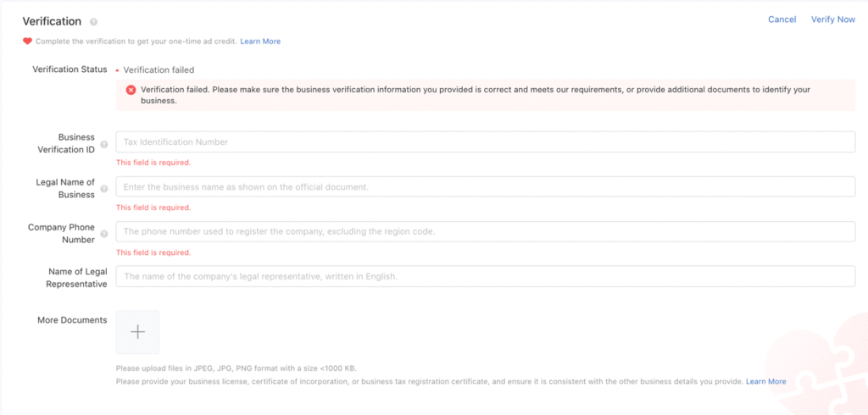Open help tooltip for Legal Name of Business
This screenshot has height=415, width=868.
click(x=104, y=189)
